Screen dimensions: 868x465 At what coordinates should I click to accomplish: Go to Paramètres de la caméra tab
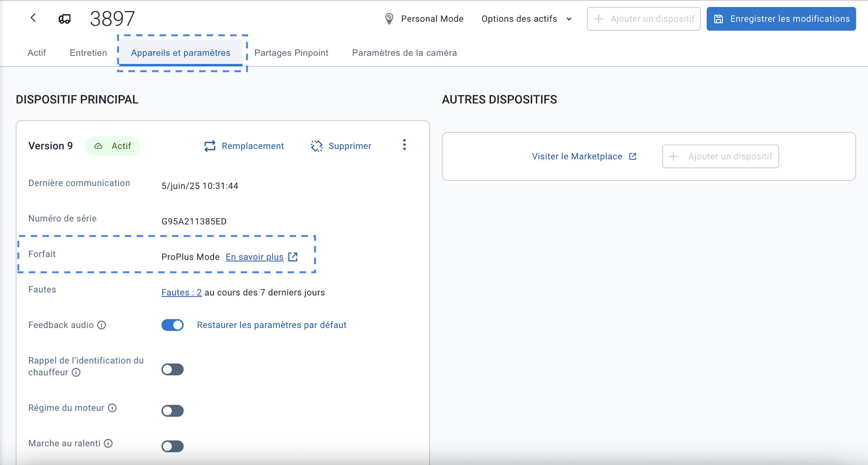point(404,53)
